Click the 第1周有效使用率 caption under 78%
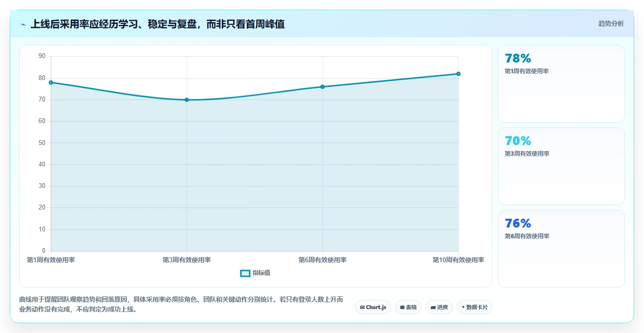The height and width of the screenshot is (333, 644). (x=527, y=71)
